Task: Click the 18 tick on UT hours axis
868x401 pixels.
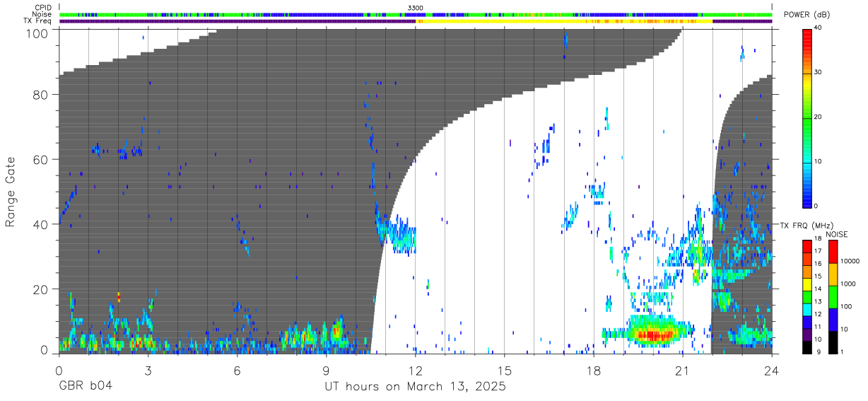Action: click(x=594, y=370)
